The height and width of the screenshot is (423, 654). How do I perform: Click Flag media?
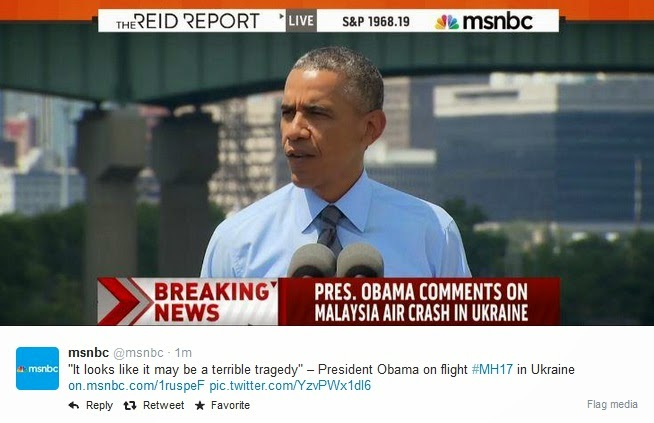tap(612, 404)
